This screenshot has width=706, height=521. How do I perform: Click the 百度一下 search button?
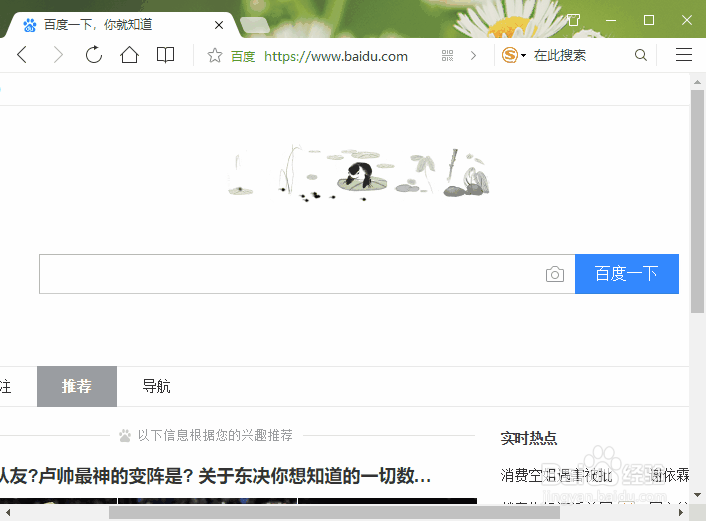627,274
